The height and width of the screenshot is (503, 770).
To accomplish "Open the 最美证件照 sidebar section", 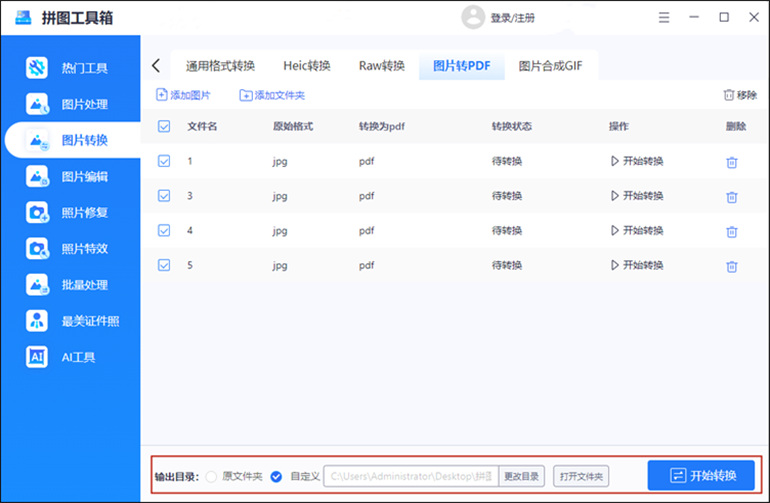I will tap(73, 321).
